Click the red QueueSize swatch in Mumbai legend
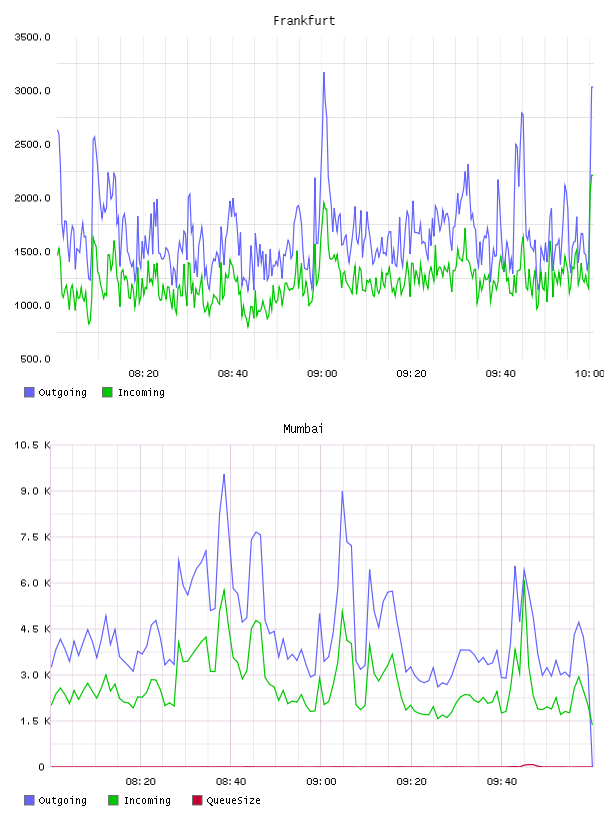The height and width of the screenshot is (816, 608). (x=197, y=800)
